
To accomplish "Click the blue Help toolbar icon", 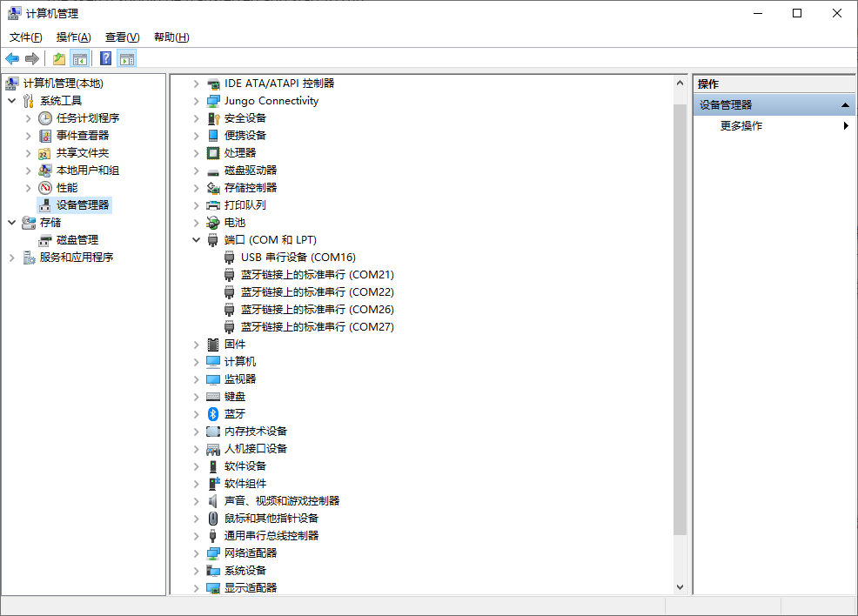I will pyautogui.click(x=106, y=58).
